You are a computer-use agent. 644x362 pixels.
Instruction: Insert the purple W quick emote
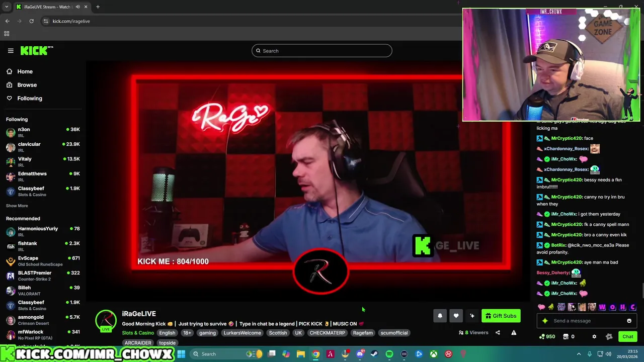[x=602, y=307]
